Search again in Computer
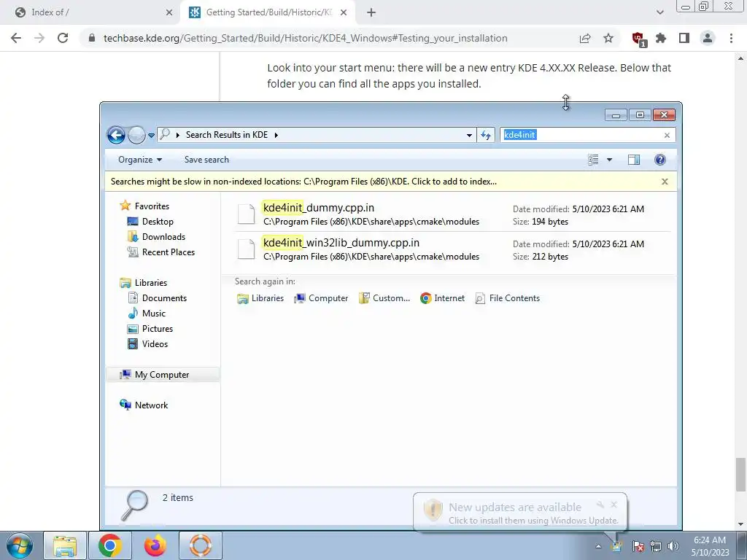This screenshot has height=560, width=747. point(321,298)
